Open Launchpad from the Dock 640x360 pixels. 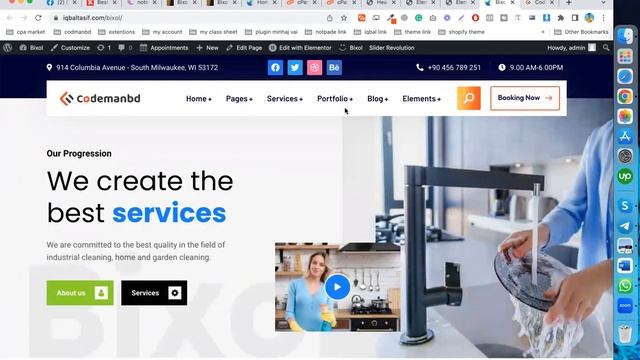click(x=625, y=56)
